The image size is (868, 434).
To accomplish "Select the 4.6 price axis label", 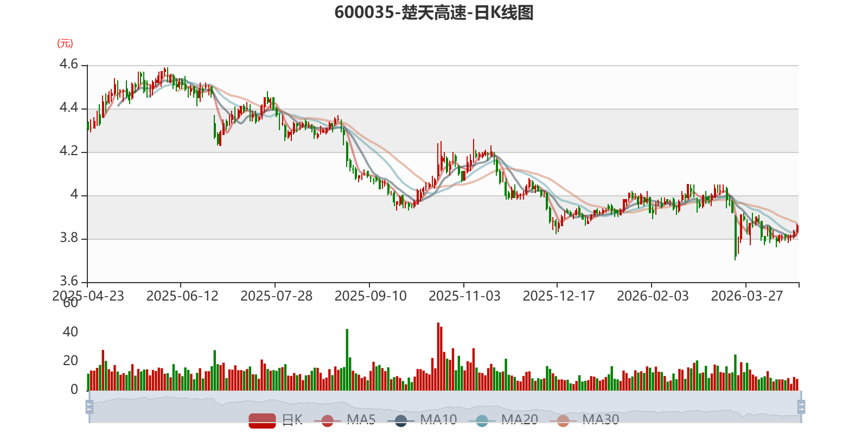I will pos(69,65).
